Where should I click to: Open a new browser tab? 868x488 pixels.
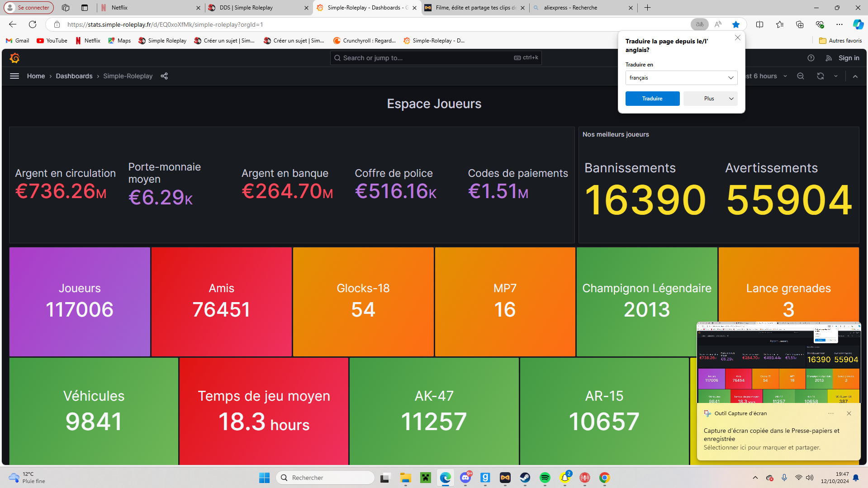(647, 8)
